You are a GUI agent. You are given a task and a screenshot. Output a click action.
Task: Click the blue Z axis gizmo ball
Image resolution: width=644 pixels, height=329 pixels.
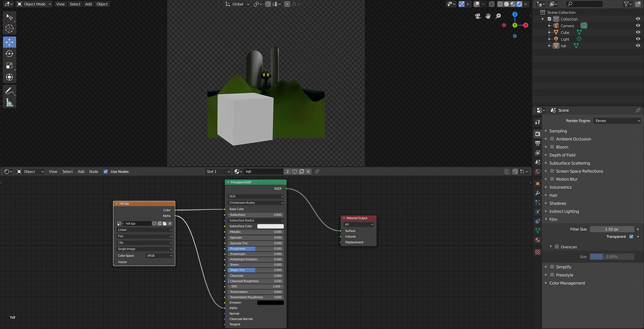point(515,14)
